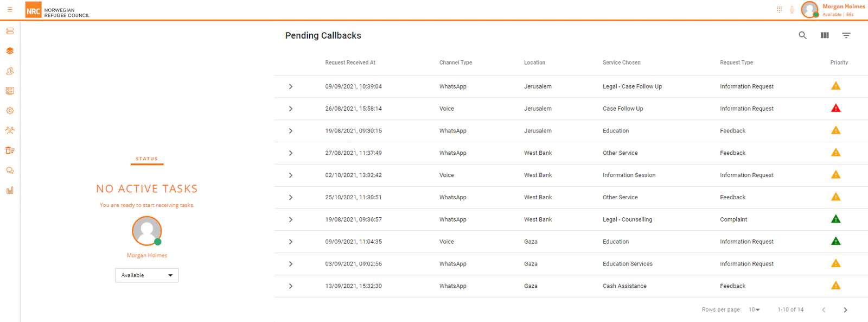Open the filter list icon
This screenshot has width=868, height=322.
click(x=846, y=35)
